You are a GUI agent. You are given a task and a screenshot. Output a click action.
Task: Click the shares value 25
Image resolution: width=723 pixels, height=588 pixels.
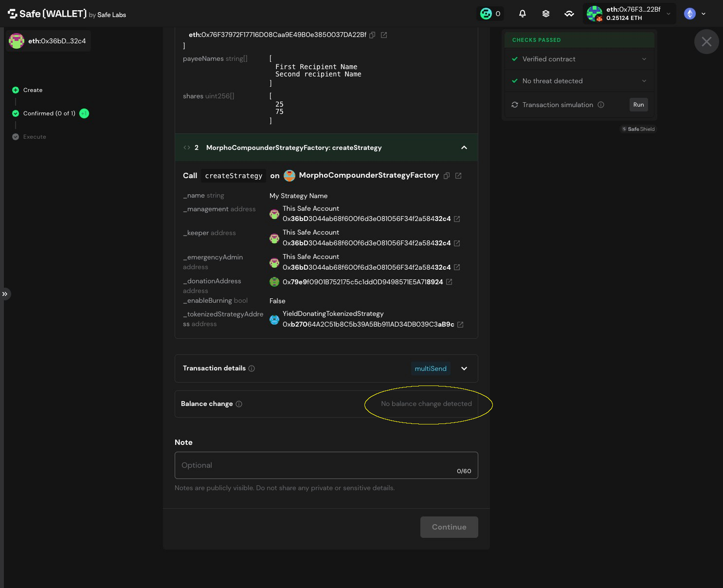click(279, 104)
